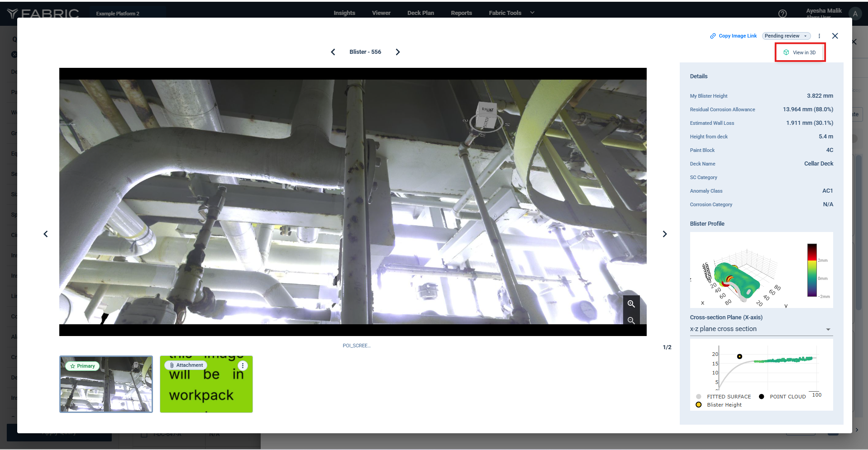Click the zoom in magnifier icon
The width and height of the screenshot is (868, 450).
[631, 304]
